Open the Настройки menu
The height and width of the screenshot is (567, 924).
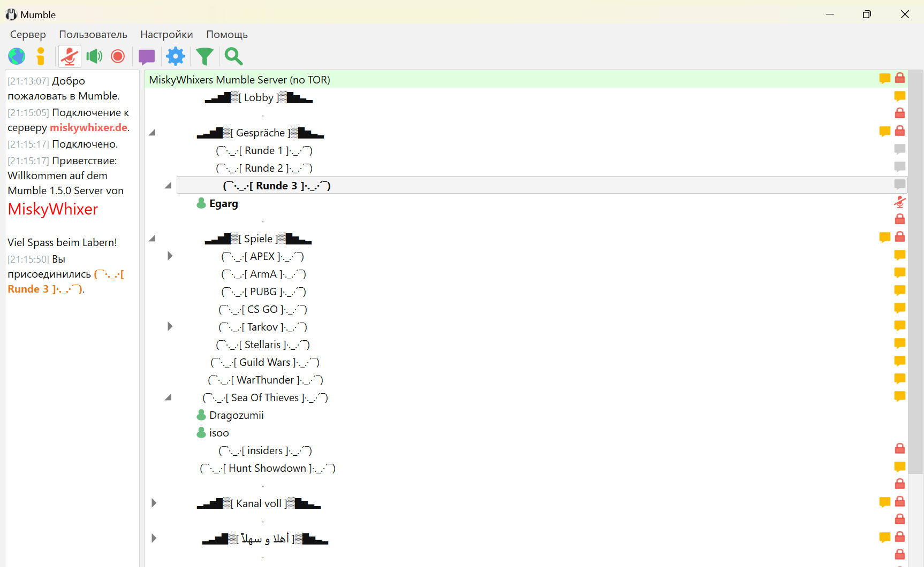[166, 35]
